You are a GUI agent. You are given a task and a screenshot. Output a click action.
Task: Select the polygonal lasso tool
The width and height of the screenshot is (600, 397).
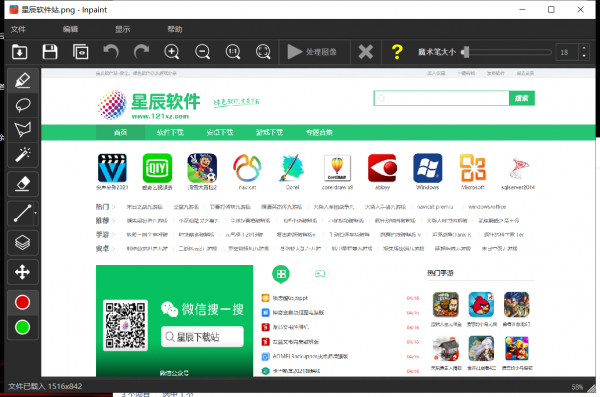23,130
